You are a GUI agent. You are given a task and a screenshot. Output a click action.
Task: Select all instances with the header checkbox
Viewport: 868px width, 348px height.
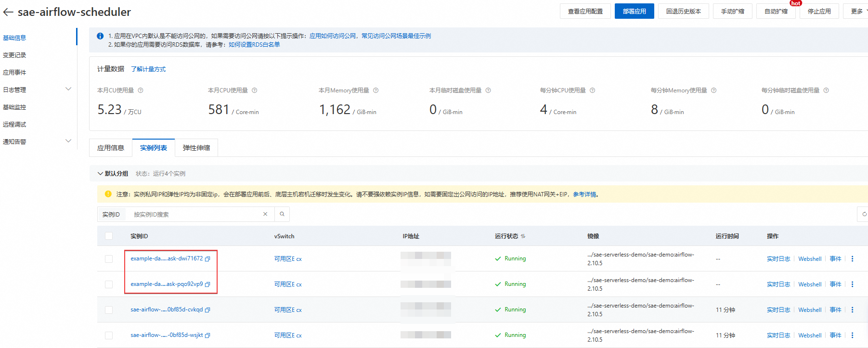pos(109,236)
